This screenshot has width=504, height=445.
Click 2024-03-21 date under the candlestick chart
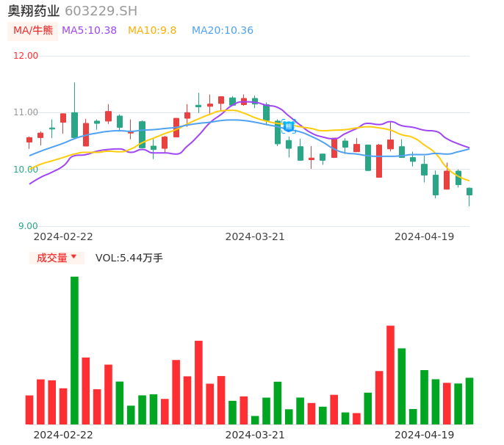(x=254, y=236)
